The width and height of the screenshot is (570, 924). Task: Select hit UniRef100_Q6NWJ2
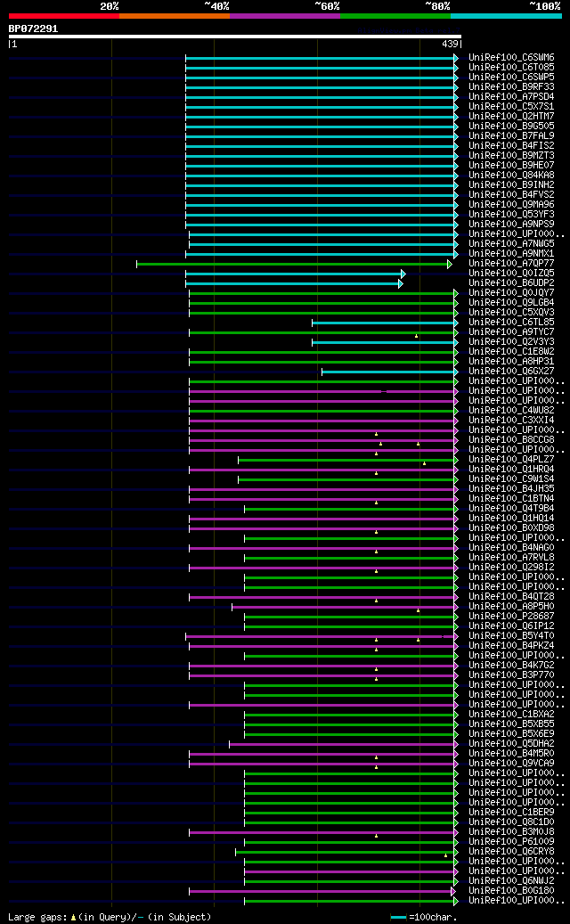pos(512,880)
